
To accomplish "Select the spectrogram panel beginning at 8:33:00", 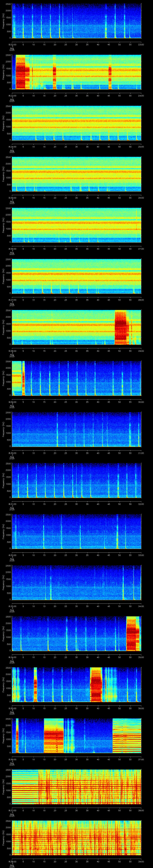I will pos(76,582).
